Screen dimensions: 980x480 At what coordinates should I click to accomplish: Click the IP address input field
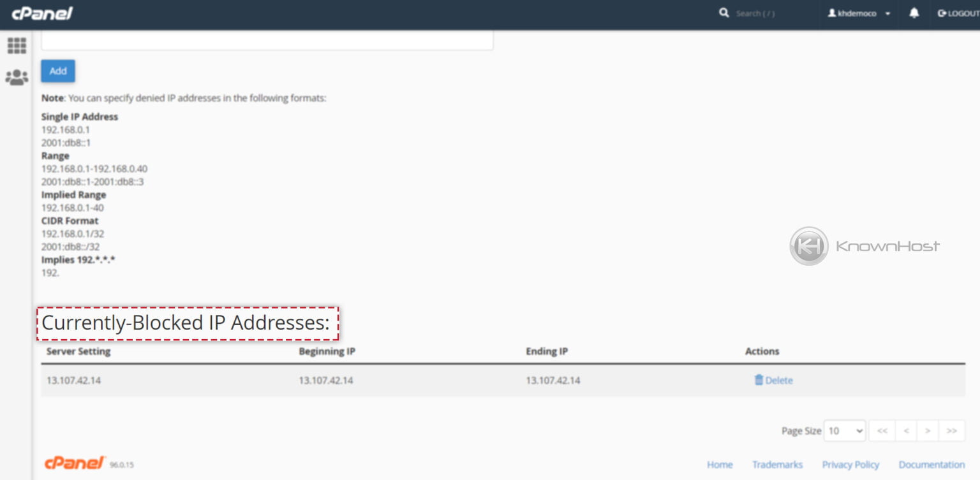[268, 38]
